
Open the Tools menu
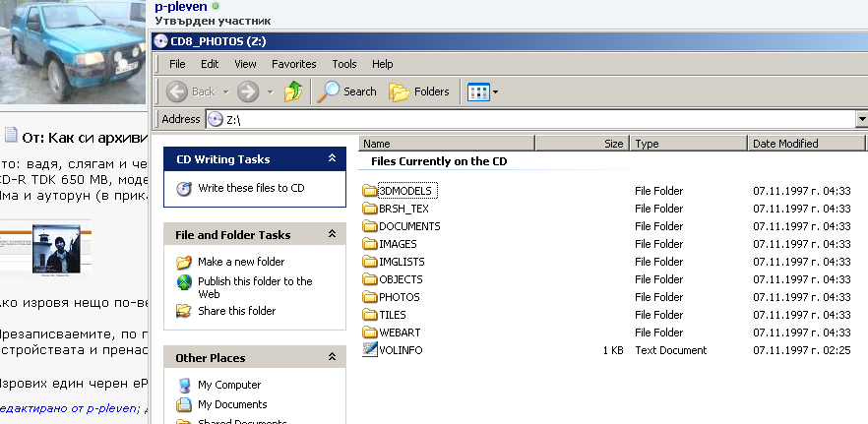tap(344, 64)
